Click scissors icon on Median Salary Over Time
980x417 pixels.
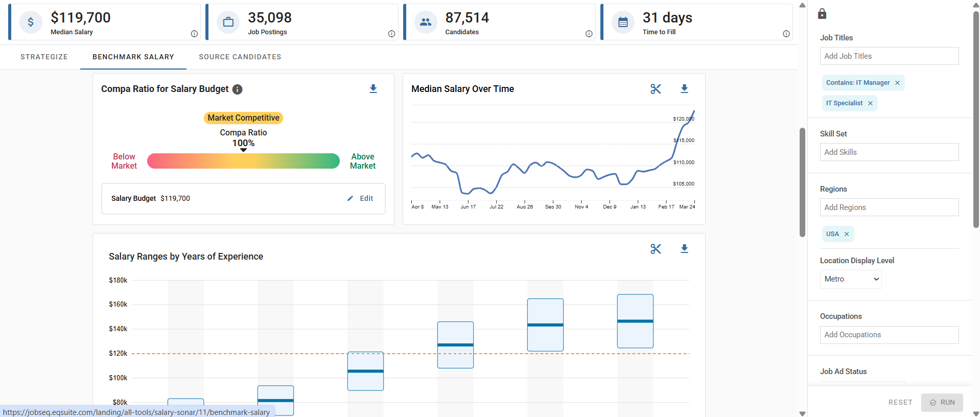656,89
